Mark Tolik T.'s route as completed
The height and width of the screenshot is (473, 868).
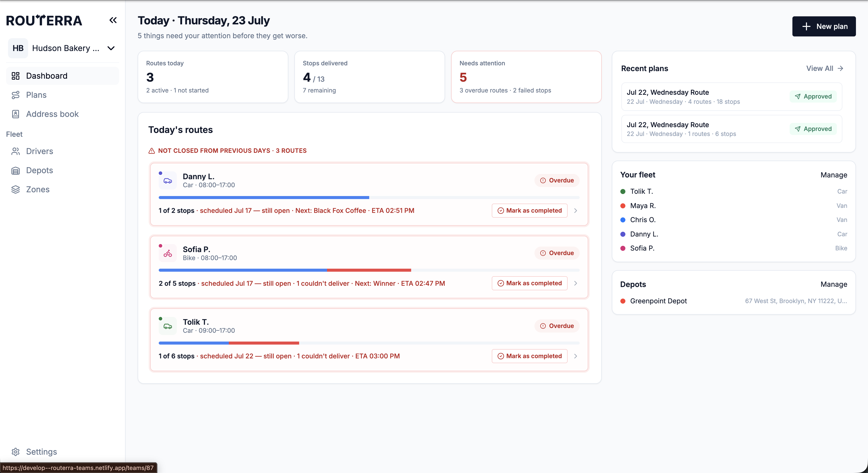529,356
